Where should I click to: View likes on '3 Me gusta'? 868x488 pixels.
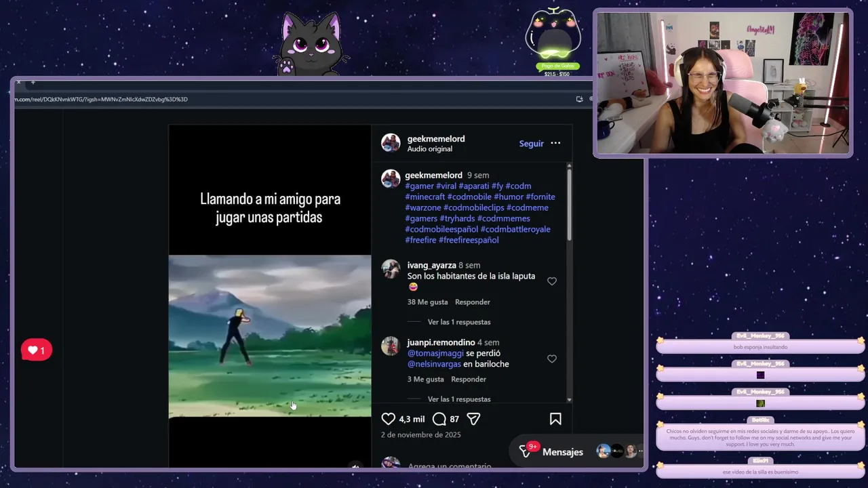(x=426, y=380)
